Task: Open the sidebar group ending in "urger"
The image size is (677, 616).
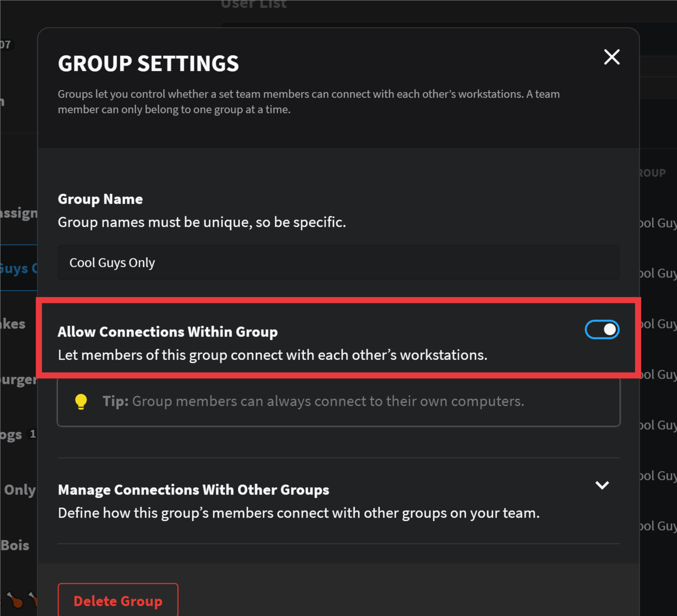Action: (18, 379)
